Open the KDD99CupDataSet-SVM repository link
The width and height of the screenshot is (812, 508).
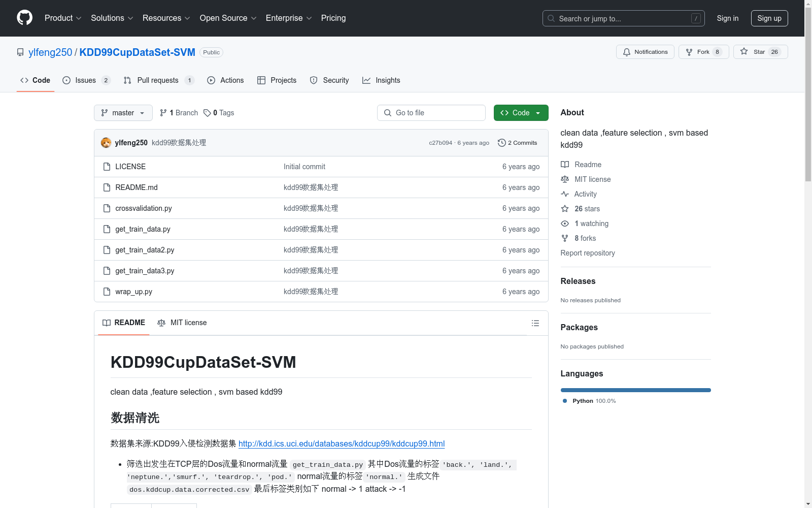[137, 52]
